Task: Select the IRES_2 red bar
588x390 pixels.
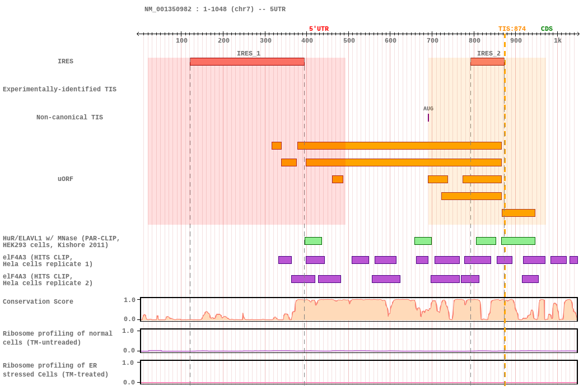Action: (488, 62)
